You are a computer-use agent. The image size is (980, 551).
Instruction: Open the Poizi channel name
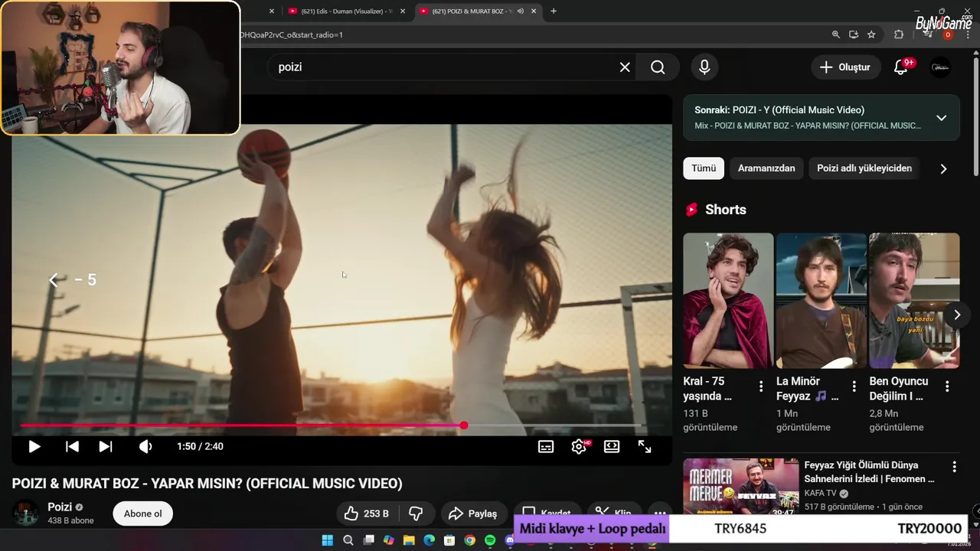pyautogui.click(x=60, y=507)
